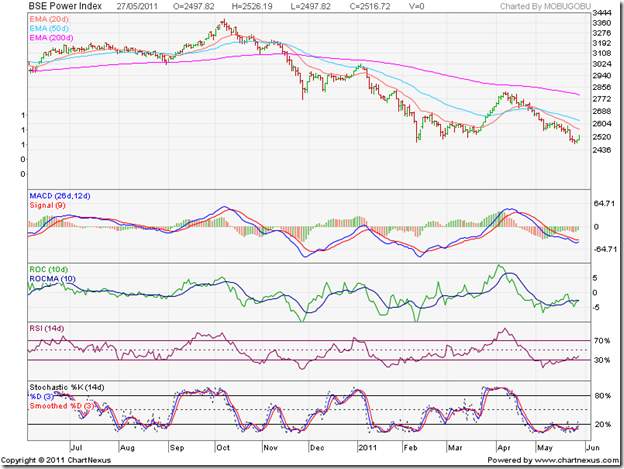This screenshot has width=624, height=469.
Task: Click the ROCMA (10) legend label
Action: (x=52, y=279)
